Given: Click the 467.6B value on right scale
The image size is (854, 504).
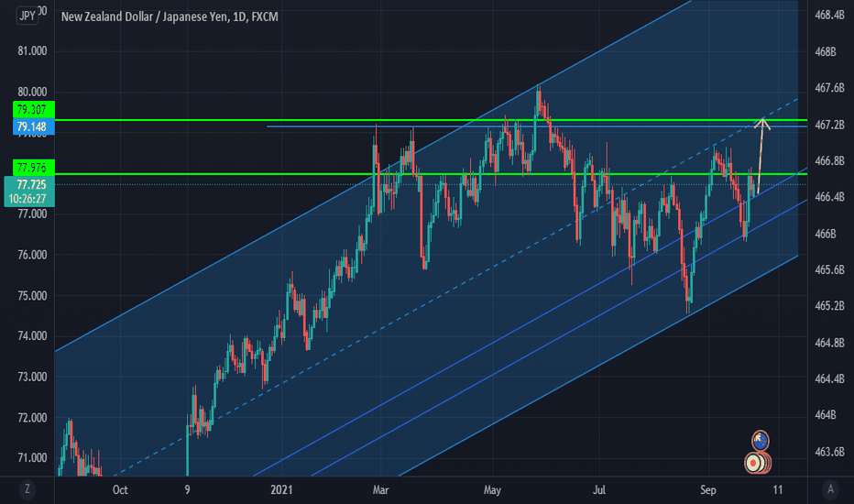Looking at the screenshot, I should [x=829, y=88].
